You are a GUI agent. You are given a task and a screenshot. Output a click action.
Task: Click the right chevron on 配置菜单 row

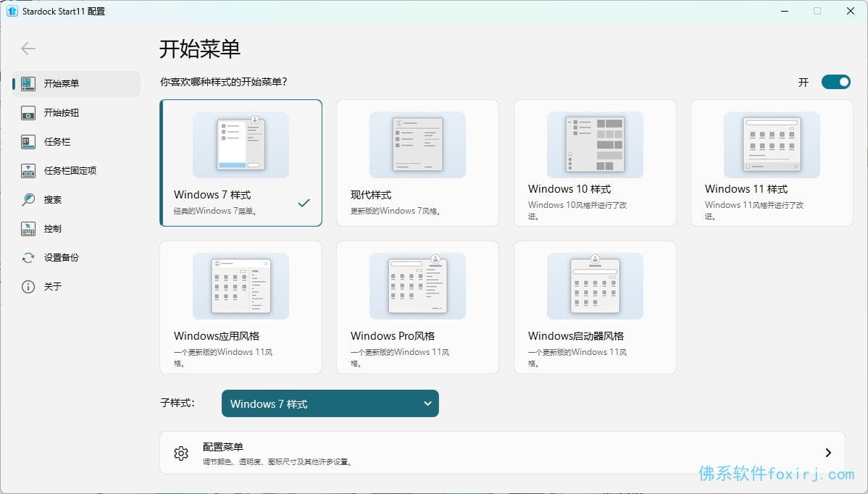tap(828, 453)
